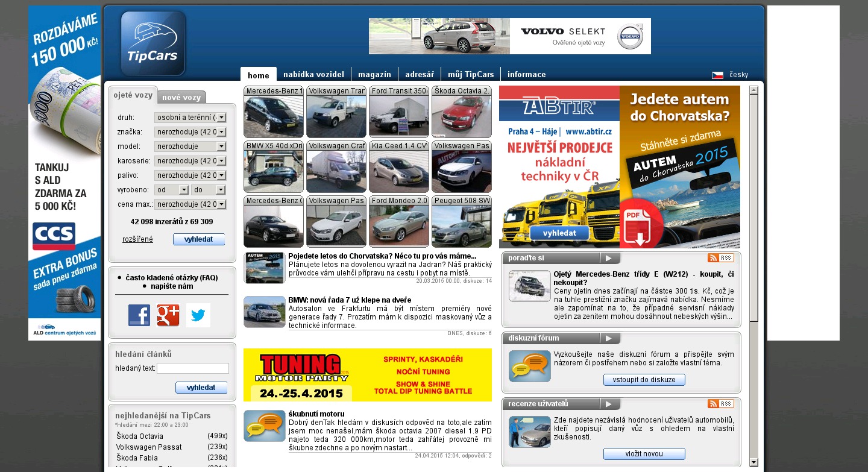This screenshot has height=472, width=868.
Task: Click the scrollbar down arrow
Action: tap(753, 462)
